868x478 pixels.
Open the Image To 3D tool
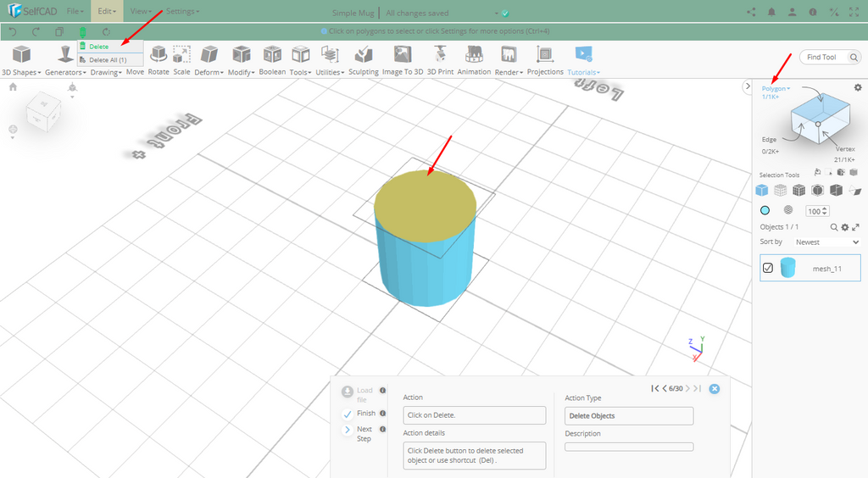403,61
